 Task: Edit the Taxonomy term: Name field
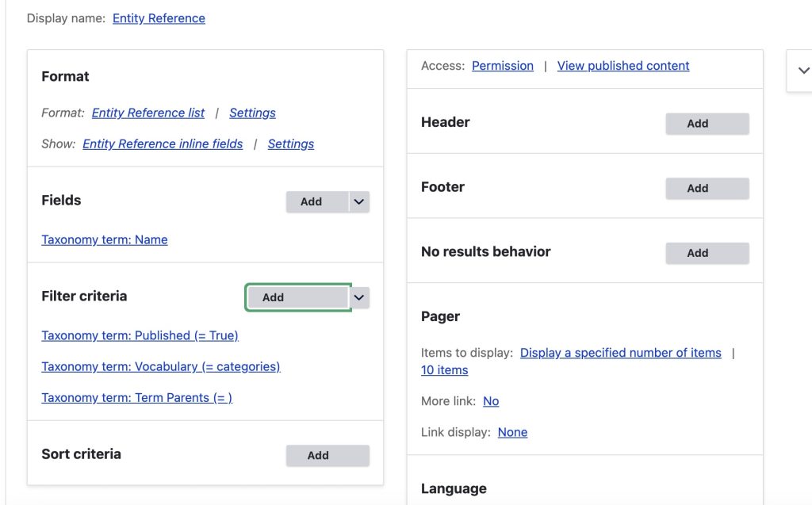tap(105, 239)
